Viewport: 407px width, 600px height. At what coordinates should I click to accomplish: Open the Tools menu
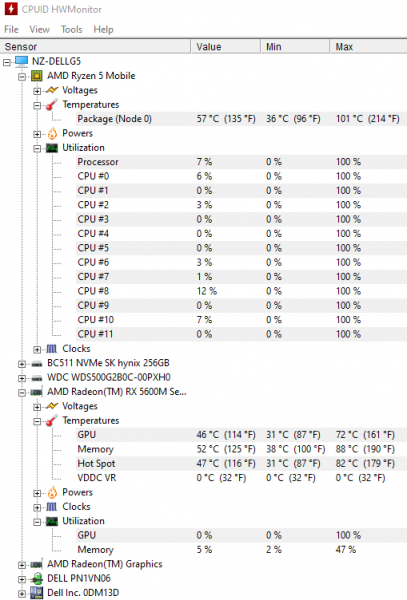pos(72,29)
